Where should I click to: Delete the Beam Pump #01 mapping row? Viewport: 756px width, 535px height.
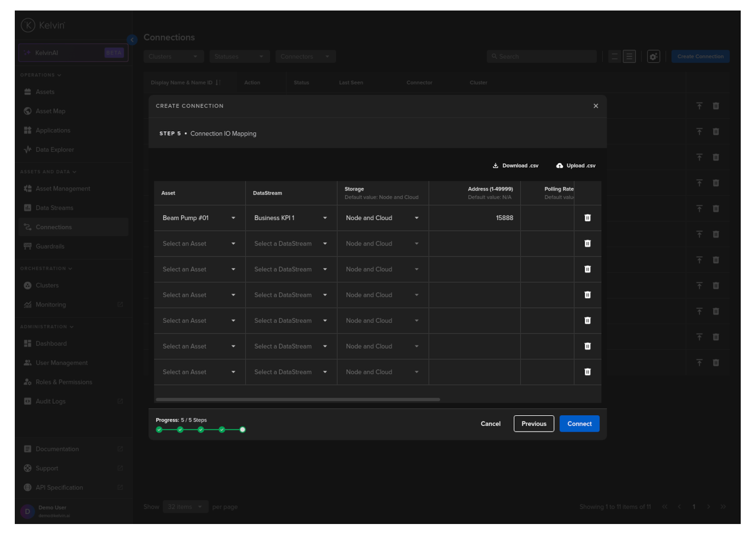pos(588,218)
